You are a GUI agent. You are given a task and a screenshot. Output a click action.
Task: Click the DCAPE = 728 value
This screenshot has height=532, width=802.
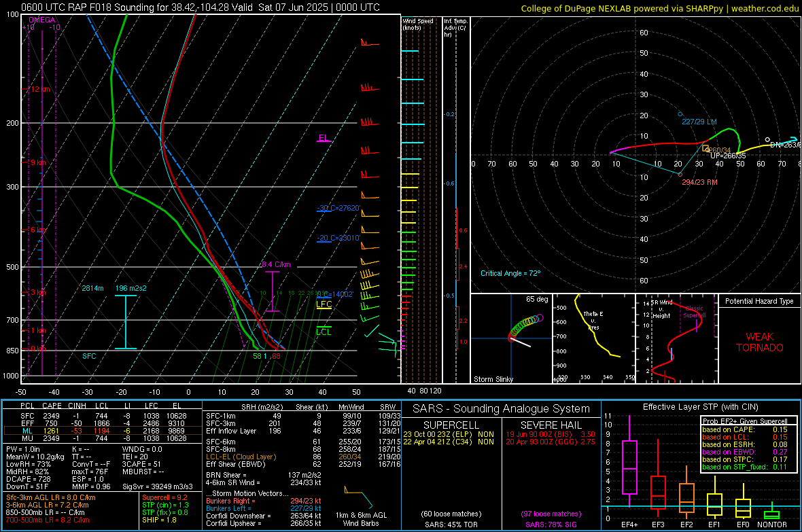coord(28,479)
